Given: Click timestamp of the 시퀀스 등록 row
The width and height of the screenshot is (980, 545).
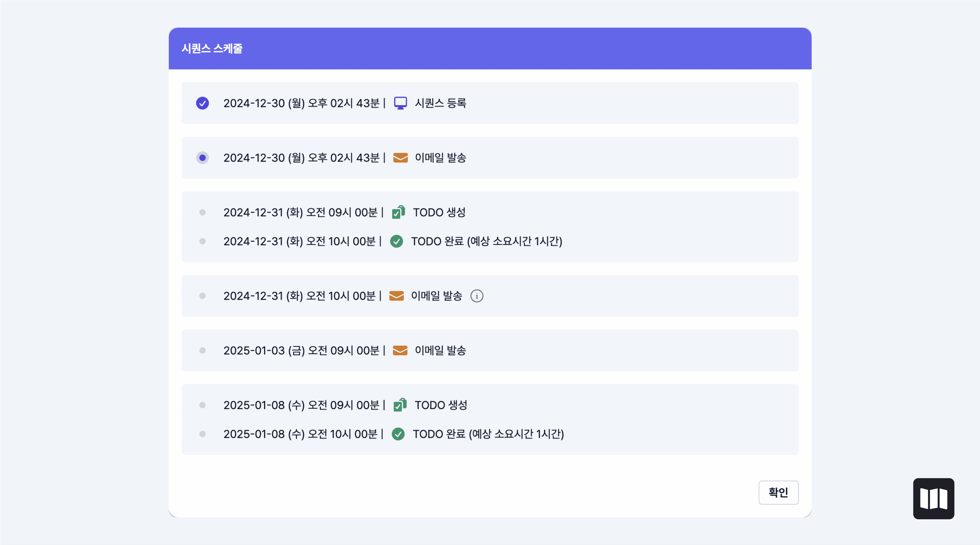Looking at the screenshot, I should pos(302,103).
